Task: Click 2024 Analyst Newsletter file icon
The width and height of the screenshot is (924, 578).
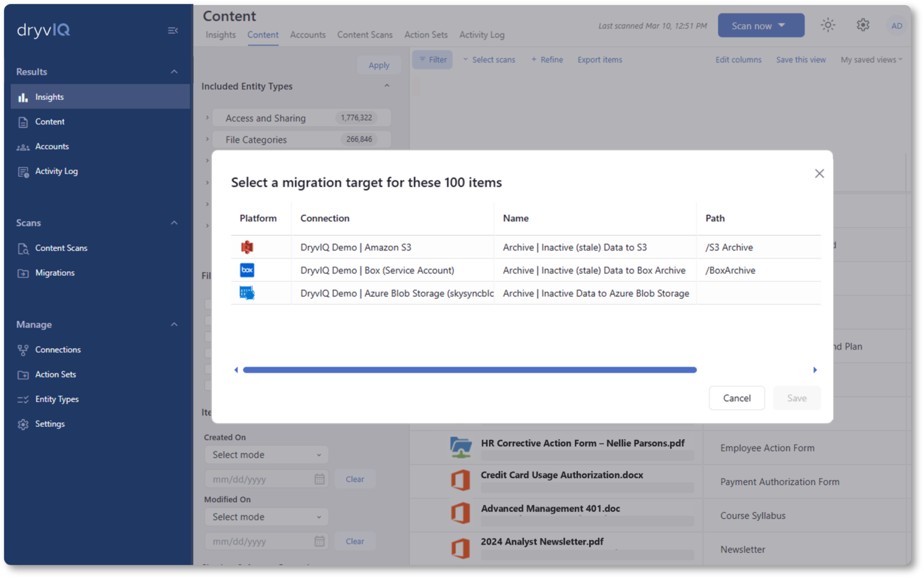Action: click(461, 547)
